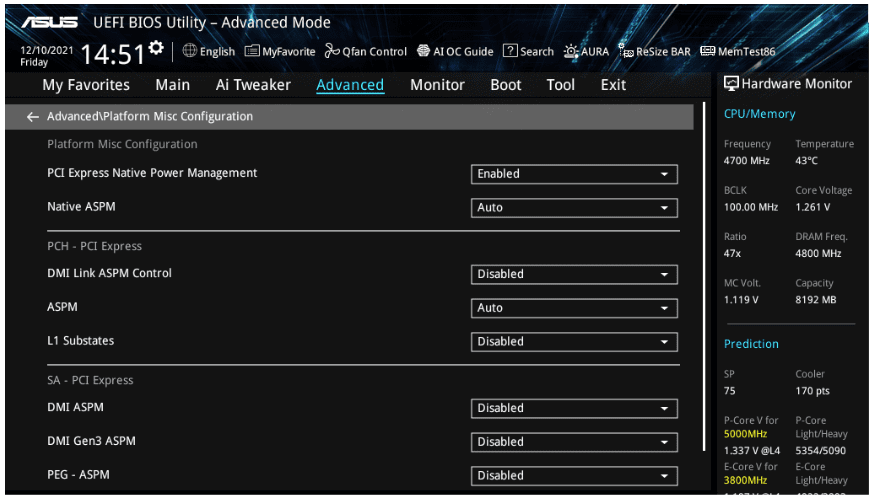Image resolution: width=877 pixels, height=497 pixels.
Task: Open AURA lighting icon
Action: [x=570, y=51]
